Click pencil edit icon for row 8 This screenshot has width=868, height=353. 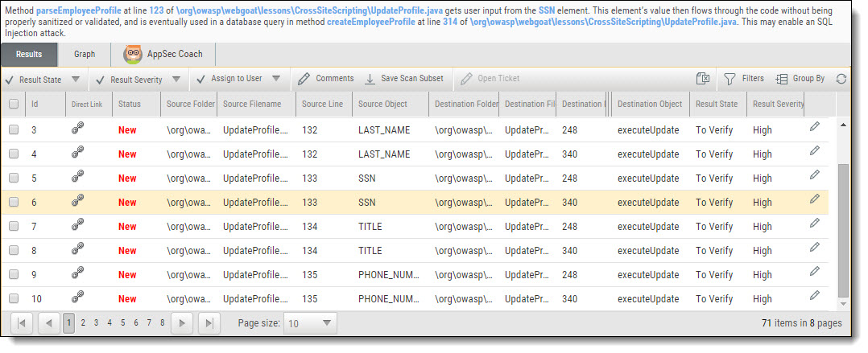click(x=814, y=247)
